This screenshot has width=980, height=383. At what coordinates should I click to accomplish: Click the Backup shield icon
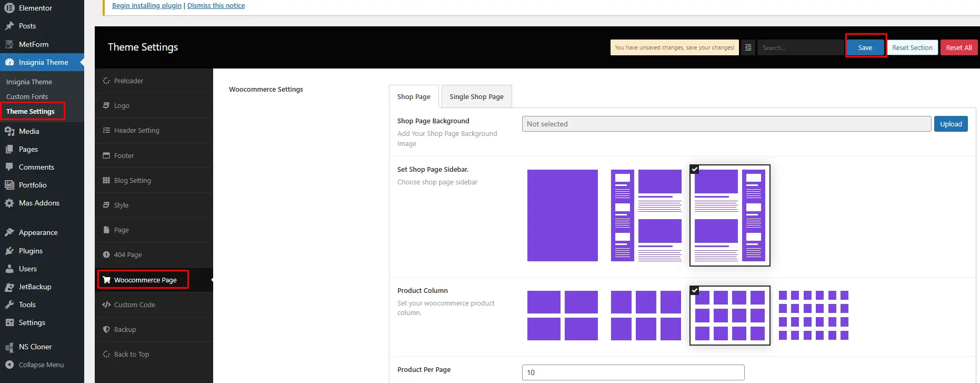click(x=106, y=329)
